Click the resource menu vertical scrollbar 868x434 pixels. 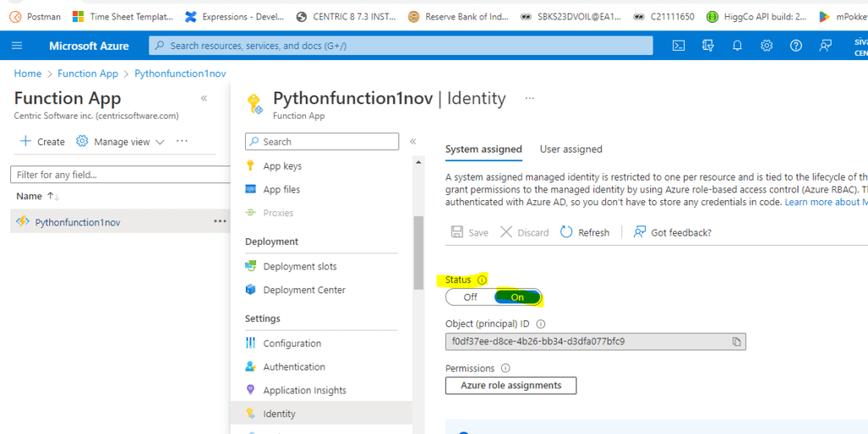pyautogui.click(x=419, y=253)
